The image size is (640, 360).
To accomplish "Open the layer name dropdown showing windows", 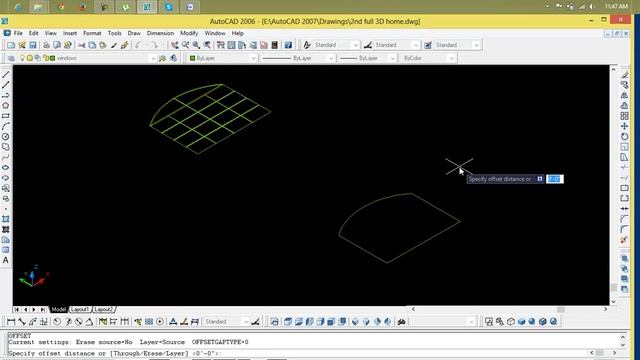I will pyautogui.click(x=87, y=58).
